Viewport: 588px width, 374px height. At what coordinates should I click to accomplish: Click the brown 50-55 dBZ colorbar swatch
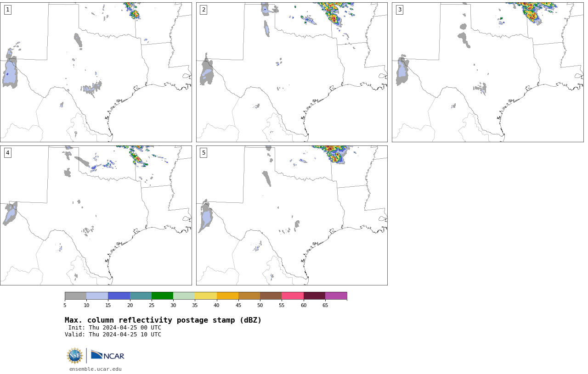271,296
